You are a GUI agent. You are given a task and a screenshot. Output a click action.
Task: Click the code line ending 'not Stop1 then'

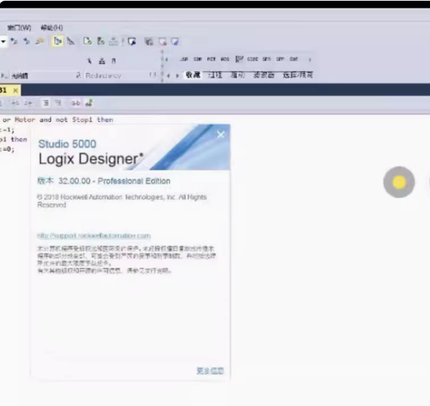click(57, 120)
